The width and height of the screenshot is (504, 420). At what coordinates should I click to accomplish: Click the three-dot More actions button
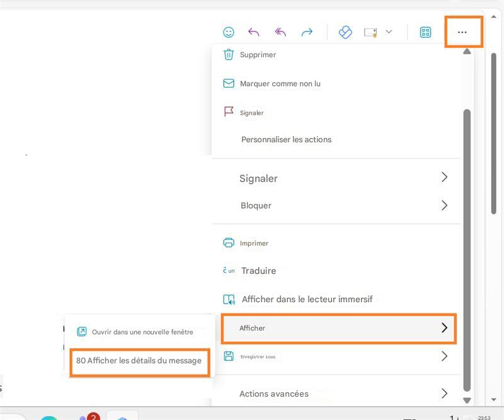(462, 32)
